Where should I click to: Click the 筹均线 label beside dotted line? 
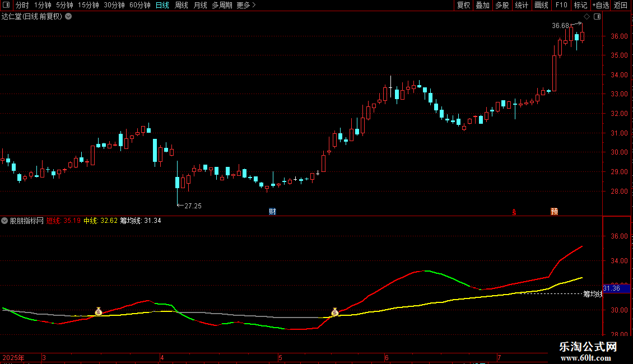[593, 294]
